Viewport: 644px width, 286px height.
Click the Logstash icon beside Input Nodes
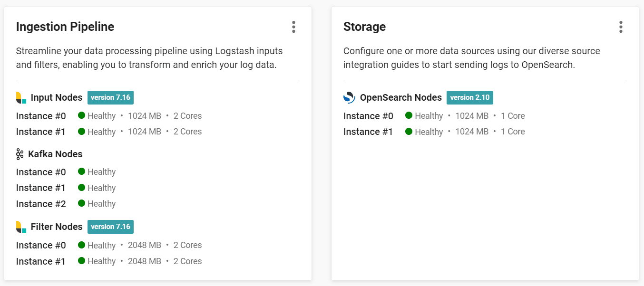(x=20, y=97)
